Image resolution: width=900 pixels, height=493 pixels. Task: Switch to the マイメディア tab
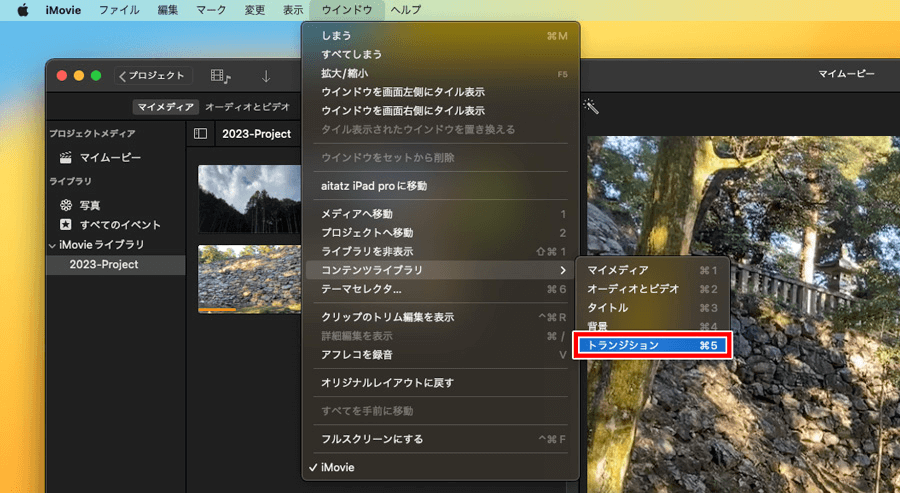[166, 107]
